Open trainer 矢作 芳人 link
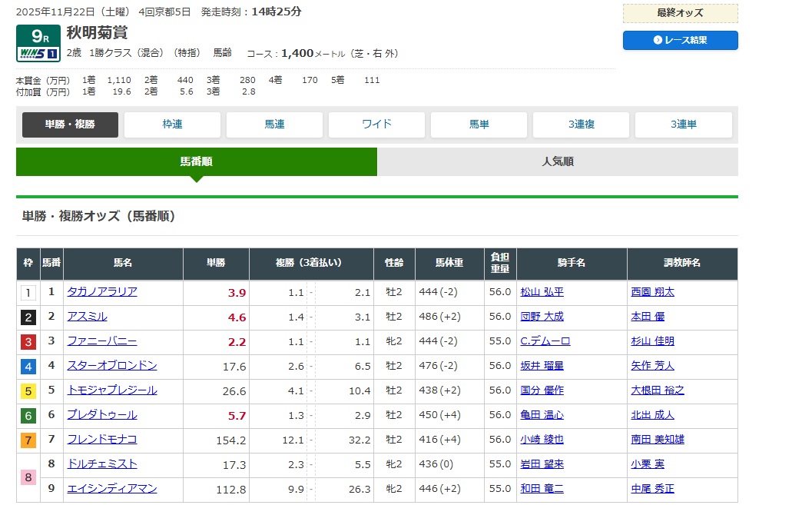Image resolution: width=812 pixels, height=515 pixels. [652, 366]
